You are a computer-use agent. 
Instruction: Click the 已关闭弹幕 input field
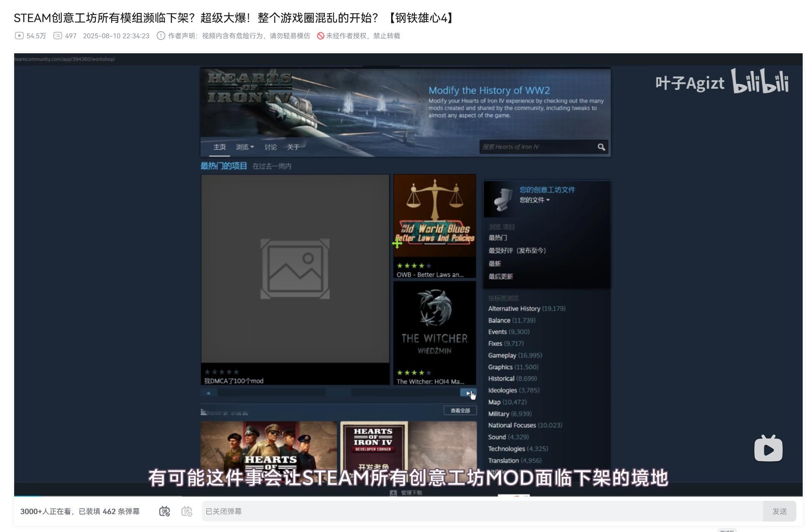[482, 511]
